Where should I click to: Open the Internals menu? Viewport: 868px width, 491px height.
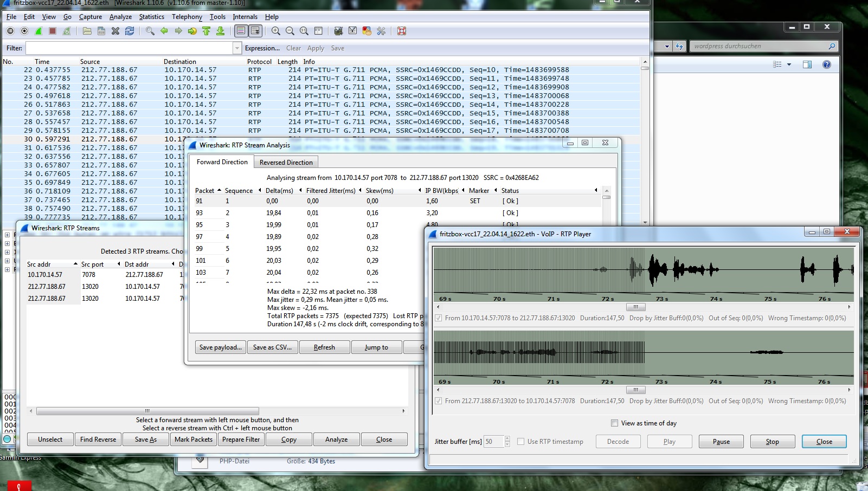245,17
